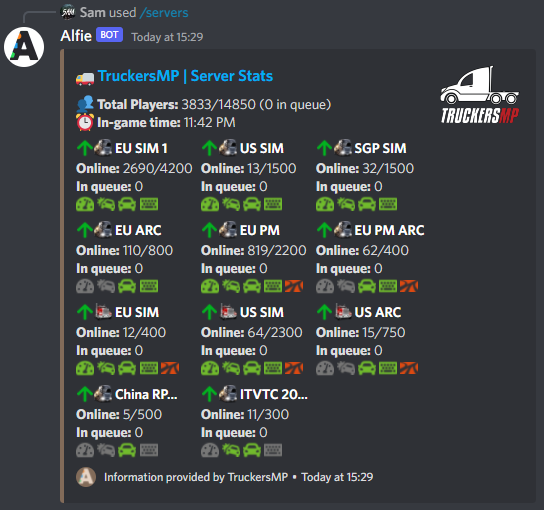Click the grey keyboard AFK icon under China RP
The image size is (544, 510).
149,450
